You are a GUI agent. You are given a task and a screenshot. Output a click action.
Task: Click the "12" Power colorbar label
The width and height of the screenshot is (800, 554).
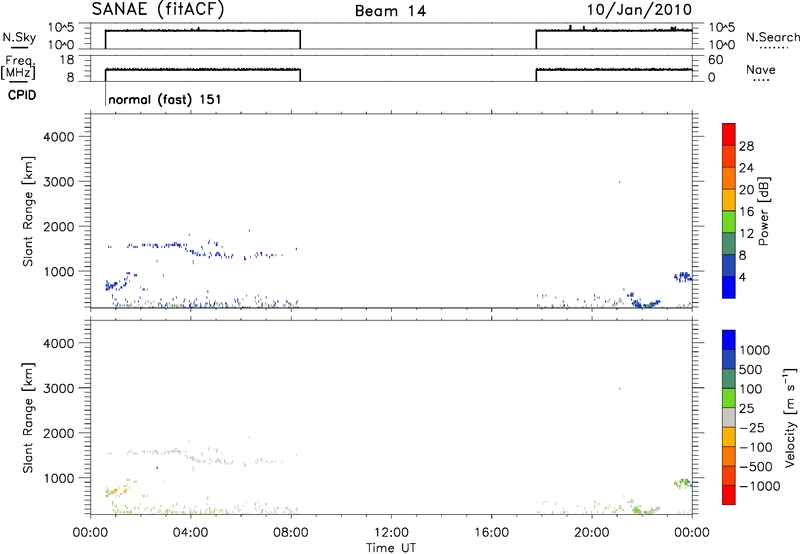click(746, 234)
